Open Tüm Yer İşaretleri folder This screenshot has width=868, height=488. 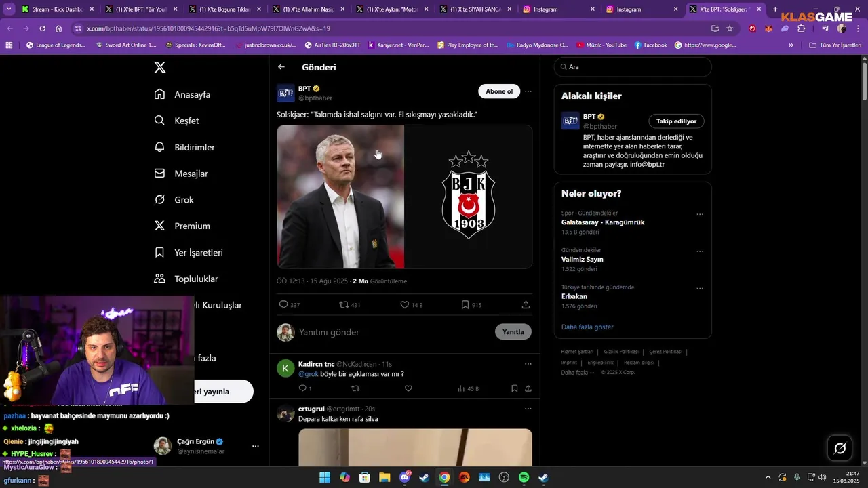(x=835, y=45)
